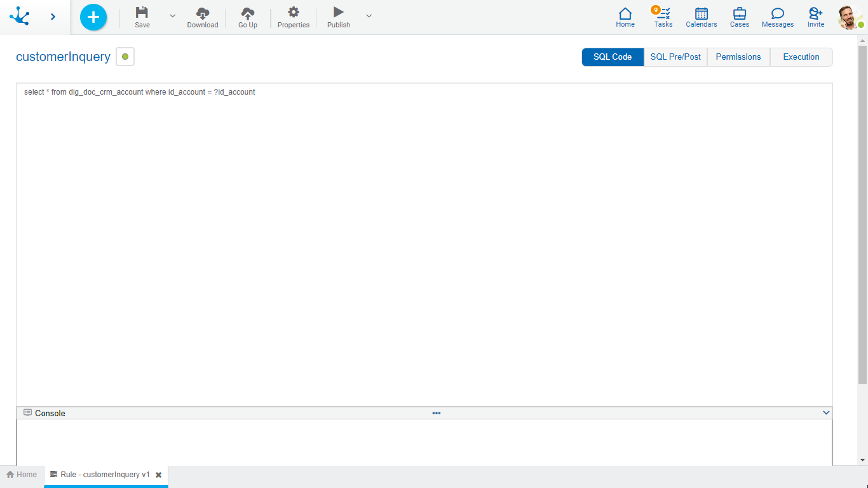This screenshot has height=488, width=868.
Task: Expand the side menu with the chevron
Action: pyautogui.click(x=53, y=17)
